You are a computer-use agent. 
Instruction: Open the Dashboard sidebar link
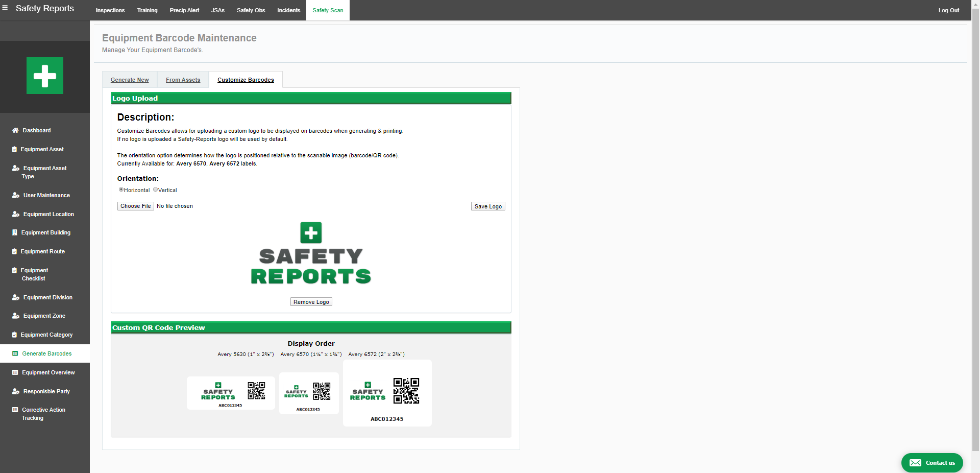37,130
